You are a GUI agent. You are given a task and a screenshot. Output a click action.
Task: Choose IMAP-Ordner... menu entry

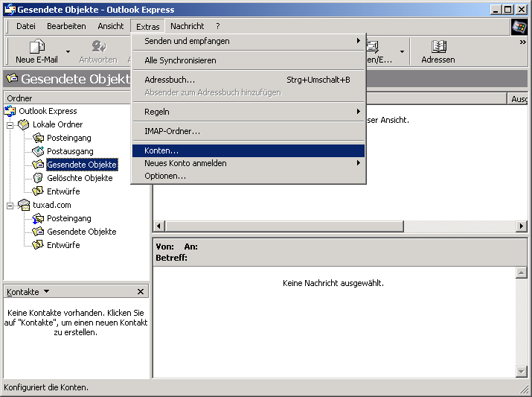(249, 131)
